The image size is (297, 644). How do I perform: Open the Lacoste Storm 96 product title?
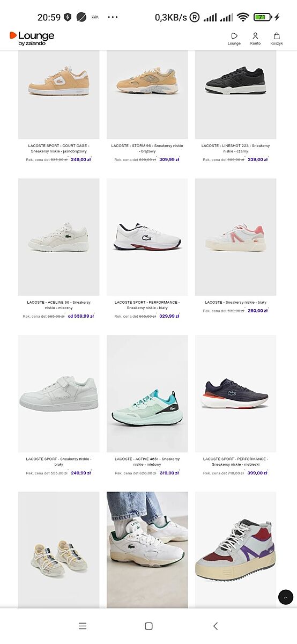(x=147, y=148)
